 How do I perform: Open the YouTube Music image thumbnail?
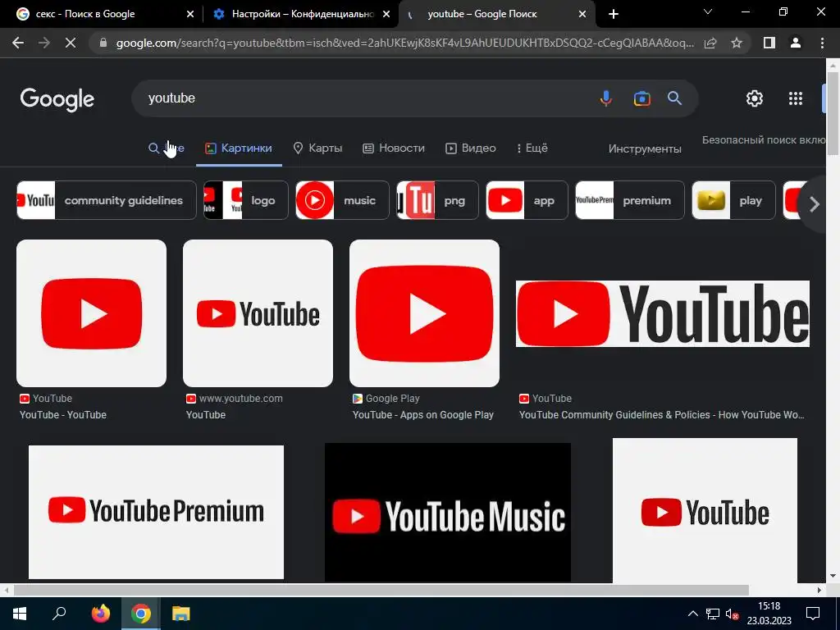448,512
